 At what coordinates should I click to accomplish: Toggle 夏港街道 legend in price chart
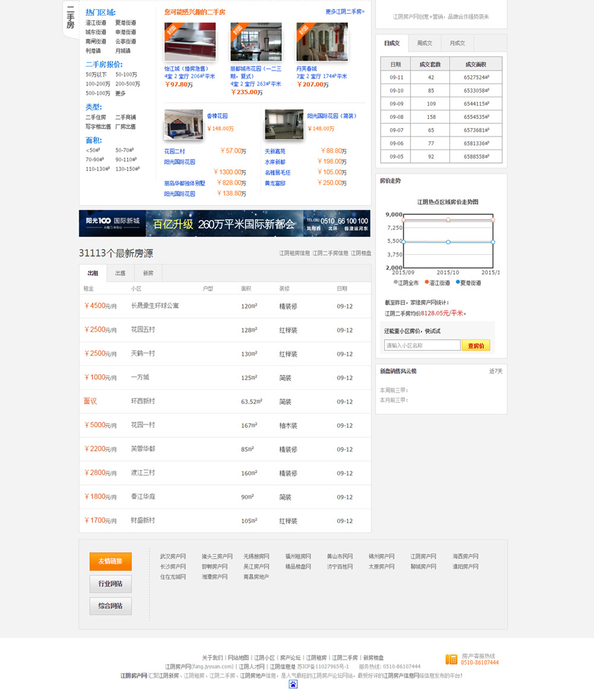tap(469, 283)
